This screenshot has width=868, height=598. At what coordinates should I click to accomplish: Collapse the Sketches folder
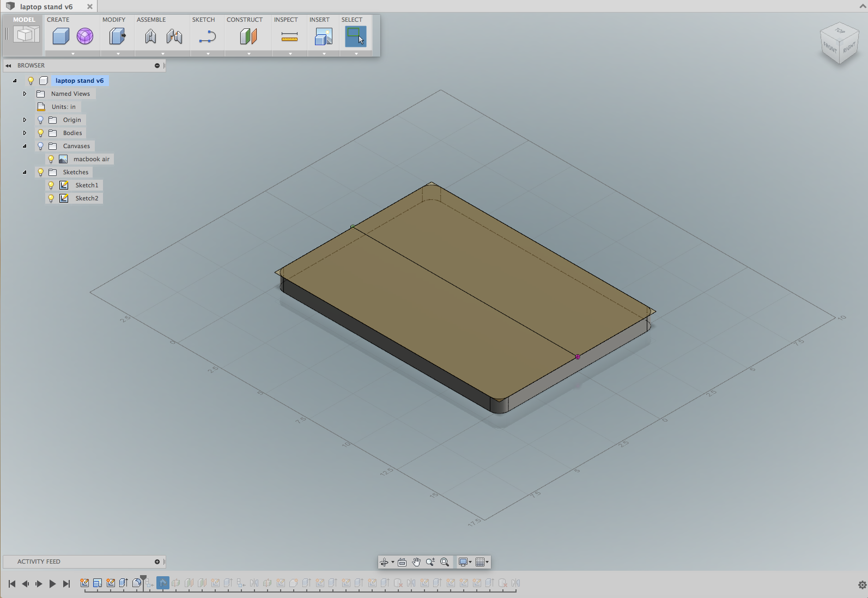pyautogui.click(x=25, y=172)
